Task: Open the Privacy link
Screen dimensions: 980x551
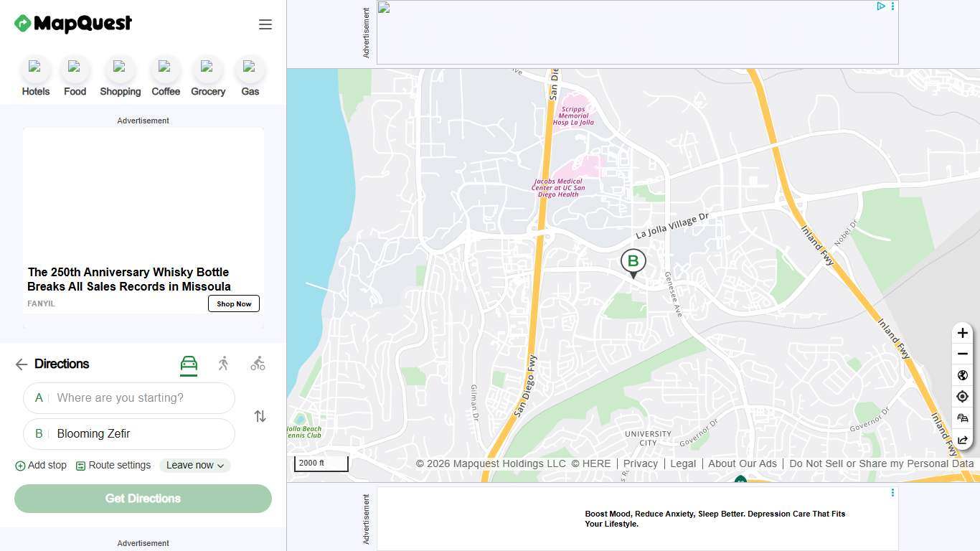Action: pos(640,463)
